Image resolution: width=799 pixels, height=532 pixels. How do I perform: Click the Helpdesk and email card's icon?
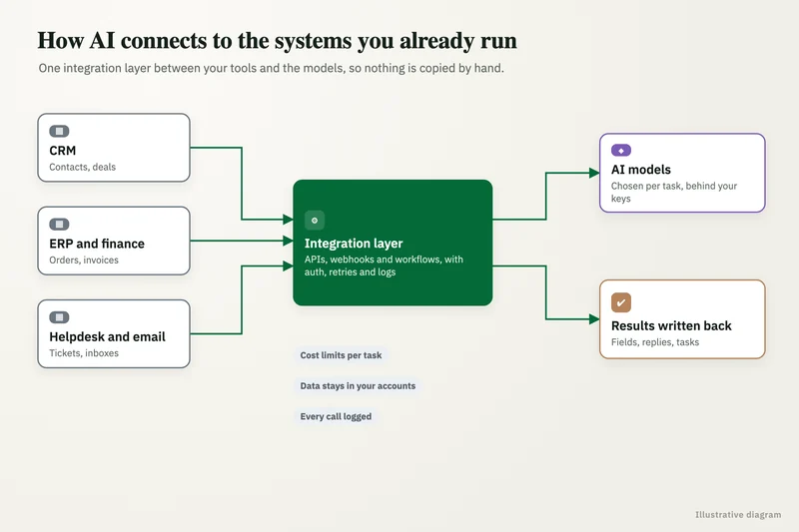pos(59,317)
